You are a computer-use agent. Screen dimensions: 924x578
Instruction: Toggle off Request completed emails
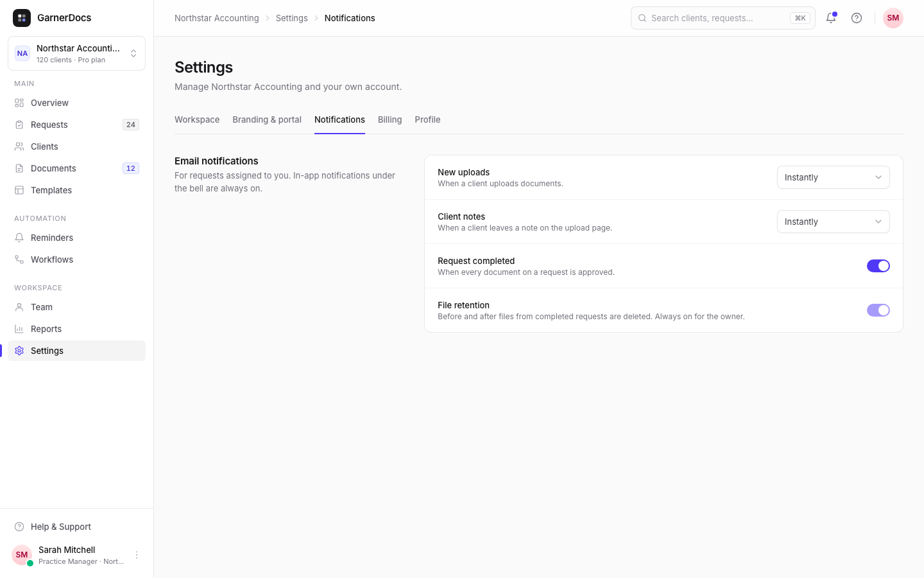(x=878, y=266)
